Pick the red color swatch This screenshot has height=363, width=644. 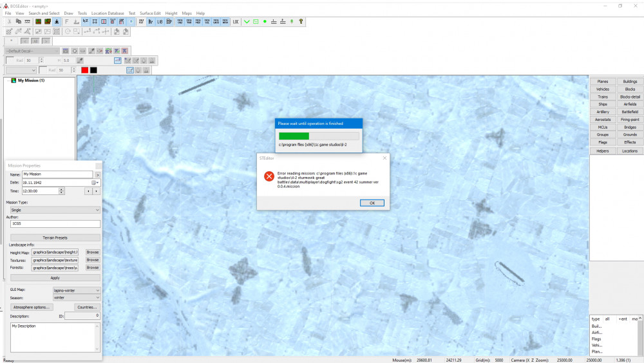pyautogui.click(x=84, y=70)
